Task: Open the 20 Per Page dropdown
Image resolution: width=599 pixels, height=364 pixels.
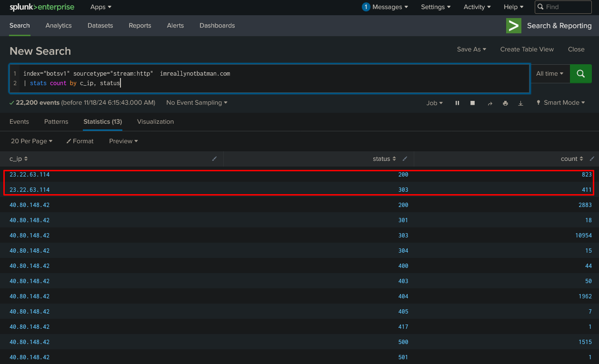Action: click(31, 141)
